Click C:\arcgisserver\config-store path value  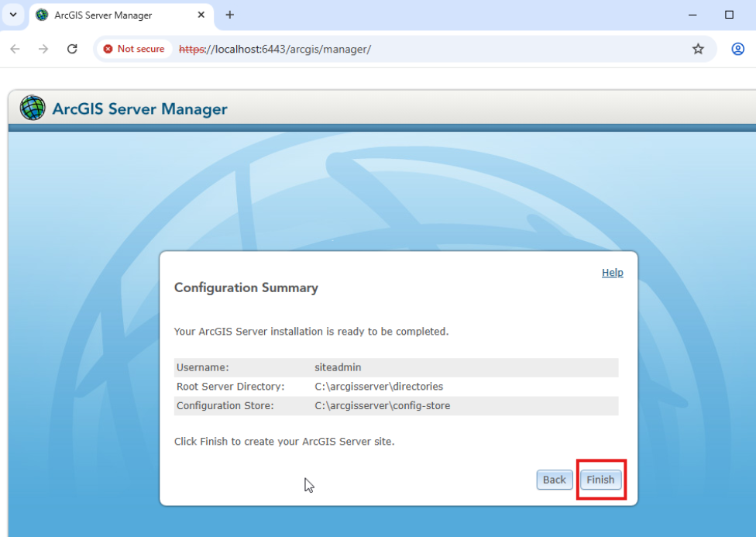click(x=383, y=406)
